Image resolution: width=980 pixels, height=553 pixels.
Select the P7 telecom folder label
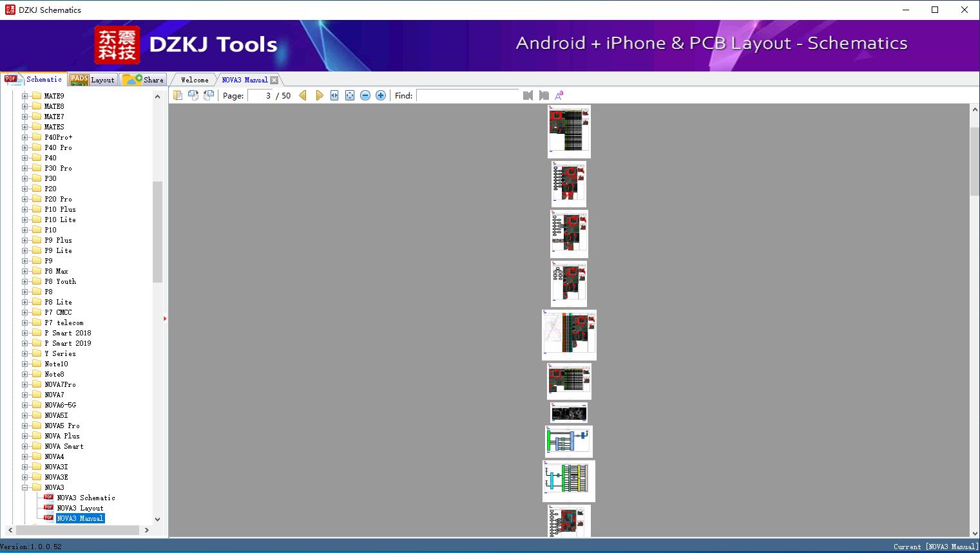pyautogui.click(x=64, y=323)
